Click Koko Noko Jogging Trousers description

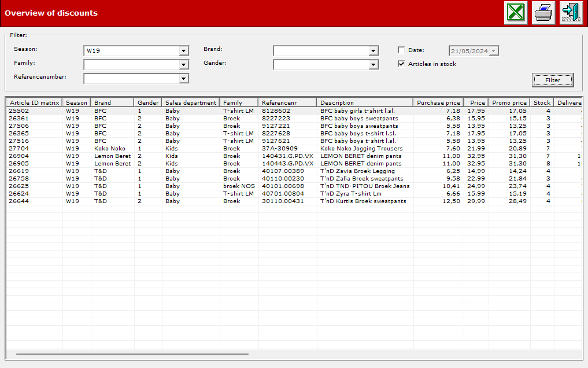tap(361, 148)
